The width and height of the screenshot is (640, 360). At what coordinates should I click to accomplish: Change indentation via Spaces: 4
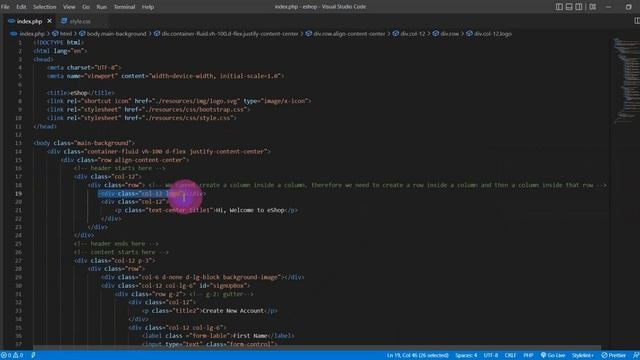[466, 356]
